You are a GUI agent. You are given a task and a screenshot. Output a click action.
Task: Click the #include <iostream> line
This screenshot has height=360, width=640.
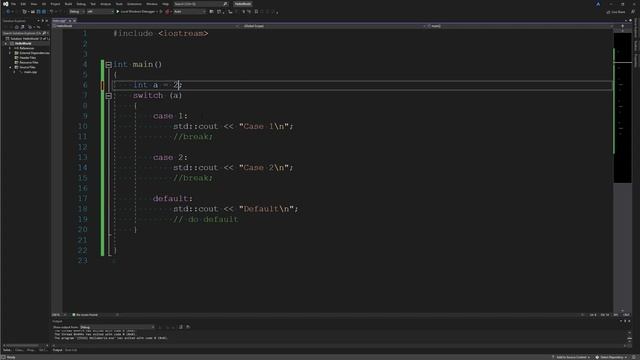point(160,33)
